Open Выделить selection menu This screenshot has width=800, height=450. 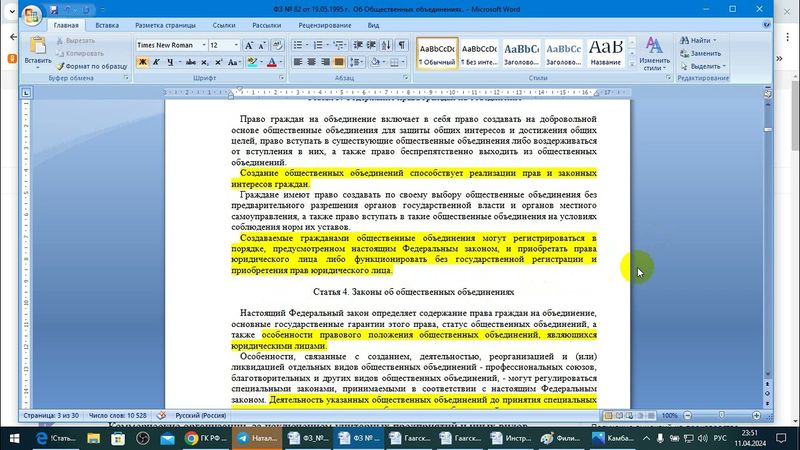pos(703,66)
